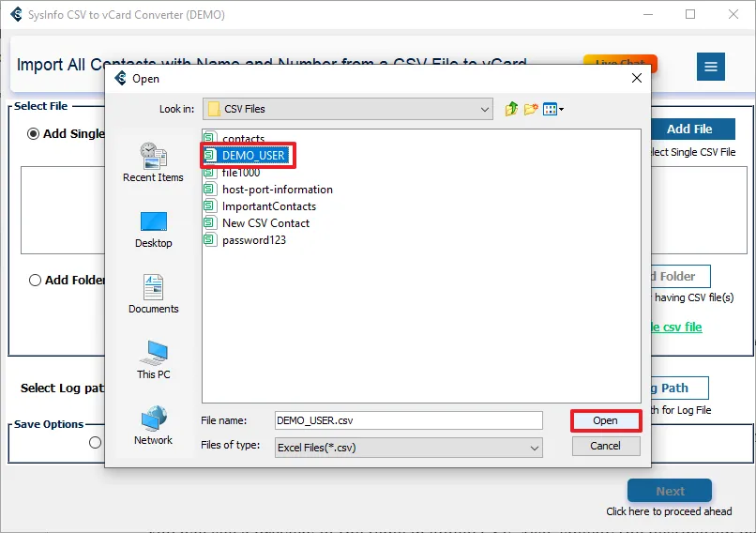Screen dimensions: 756x533
Task: Expand the Look in CSV Files dropdown
Action: (348, 109)
